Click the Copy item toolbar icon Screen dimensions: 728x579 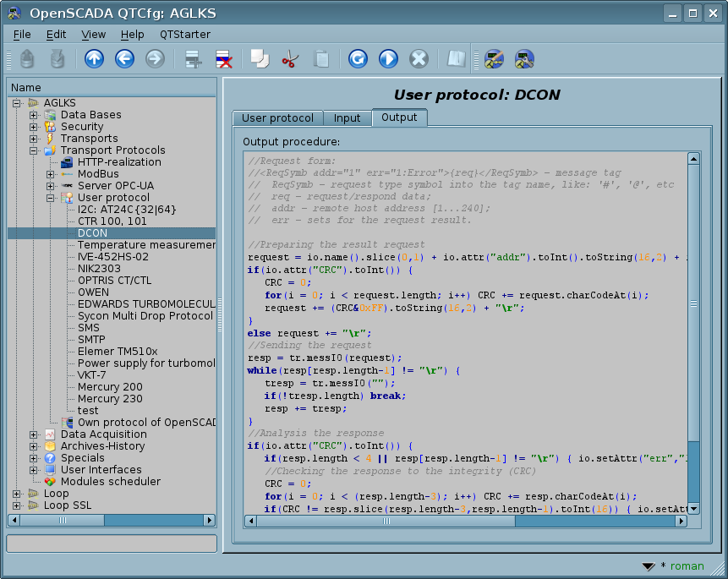pyautogui.click(x=259, y=58)
